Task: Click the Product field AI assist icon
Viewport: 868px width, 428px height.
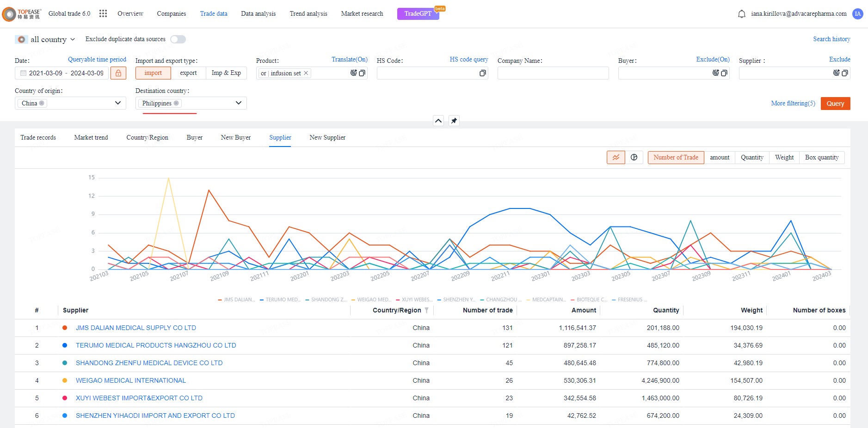Action: (x=354, y=73)
